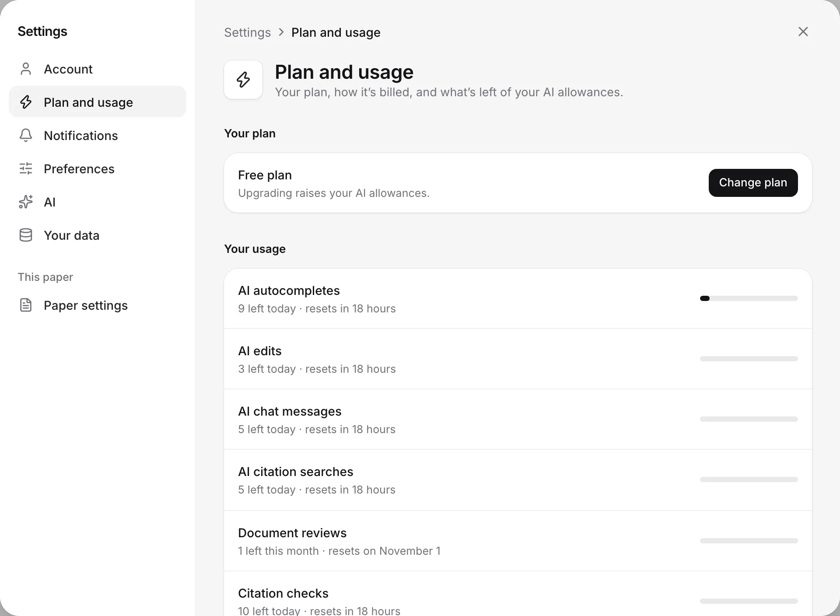Click the Preferences sliders icon

26,168
